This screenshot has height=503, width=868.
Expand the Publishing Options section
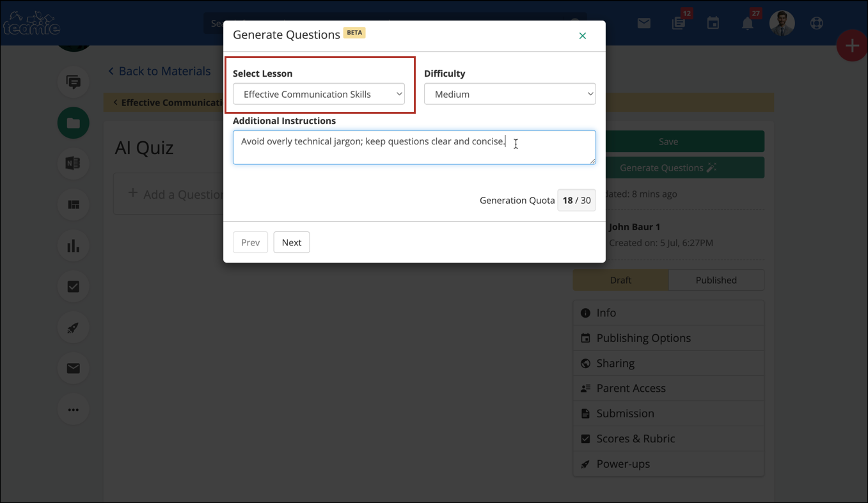643,338
